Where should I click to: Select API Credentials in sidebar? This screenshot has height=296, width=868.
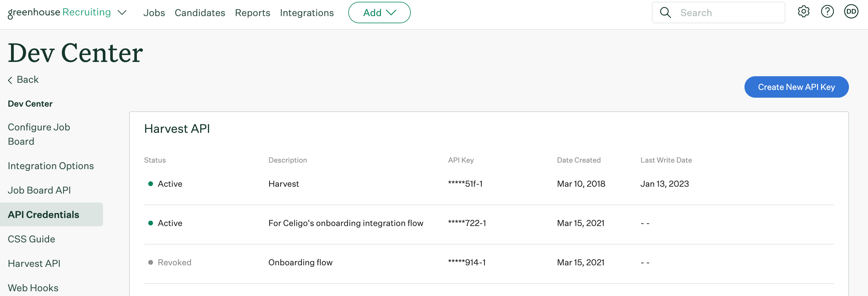(x=51, y=214)
